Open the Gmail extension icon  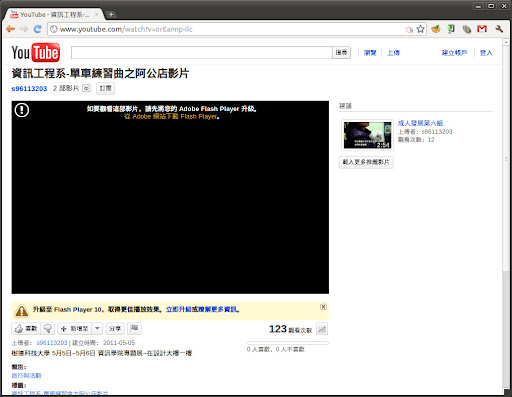point(482,29)
